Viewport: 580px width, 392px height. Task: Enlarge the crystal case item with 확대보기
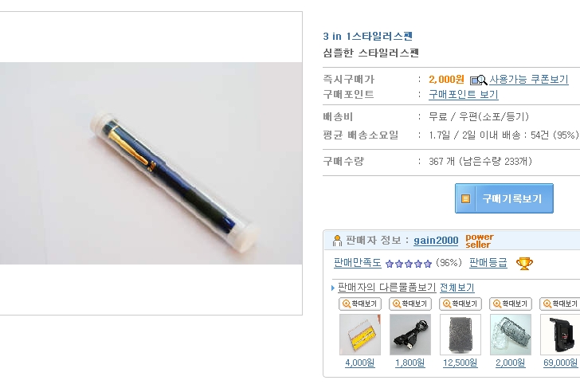[511, 304]
